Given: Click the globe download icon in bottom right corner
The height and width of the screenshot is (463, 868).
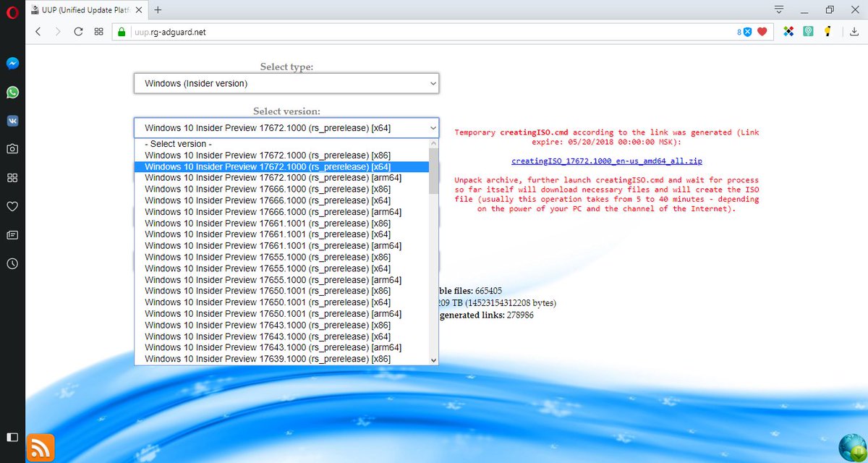Looking at the screenshot, I should [853, 447].
